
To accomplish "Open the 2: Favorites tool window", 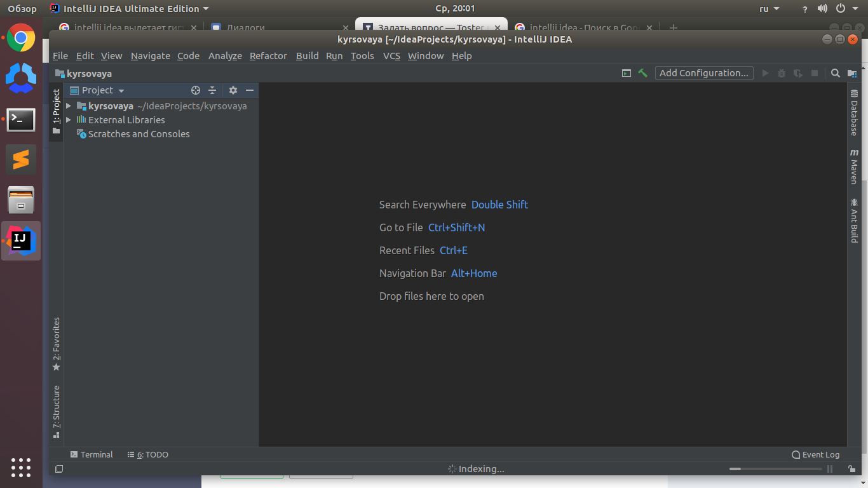I will coord(56,344).
